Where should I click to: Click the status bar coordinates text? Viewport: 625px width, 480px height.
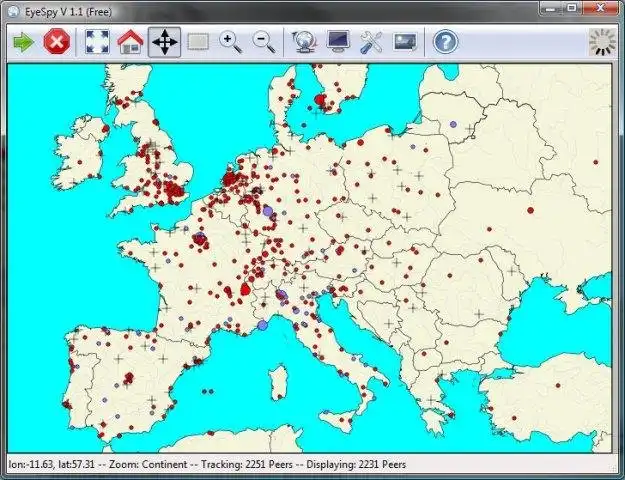point(207,465)
